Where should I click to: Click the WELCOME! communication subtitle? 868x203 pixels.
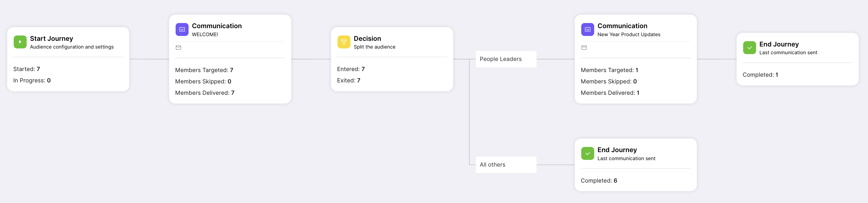pos(205,35)
